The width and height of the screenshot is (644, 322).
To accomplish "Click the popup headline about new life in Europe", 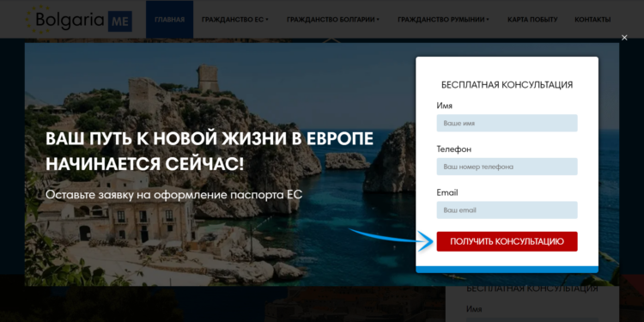I will pos(210,151).
